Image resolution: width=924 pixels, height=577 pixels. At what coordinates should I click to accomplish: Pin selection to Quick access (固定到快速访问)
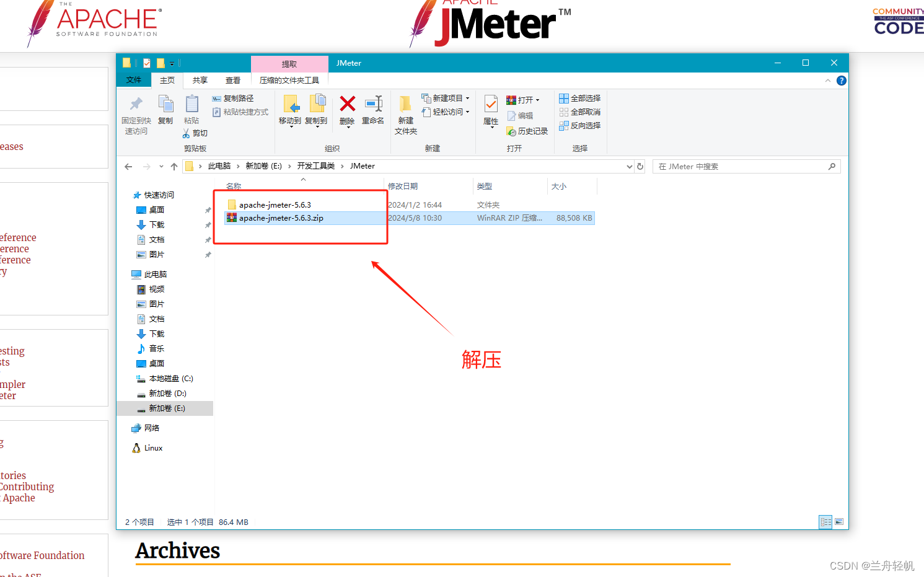point(136,115)
